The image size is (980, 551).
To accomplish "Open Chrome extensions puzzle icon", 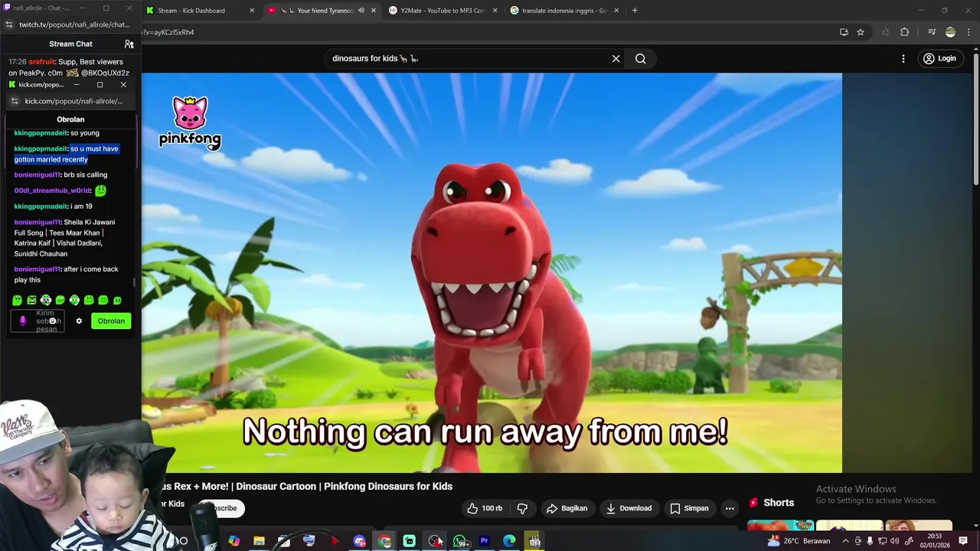I will tap(905, 32).
